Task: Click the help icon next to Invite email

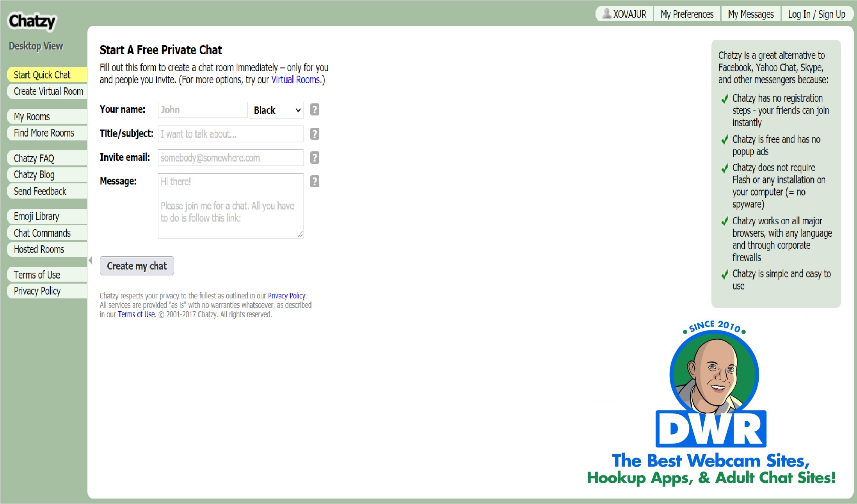Action: (x=315, y=158)
